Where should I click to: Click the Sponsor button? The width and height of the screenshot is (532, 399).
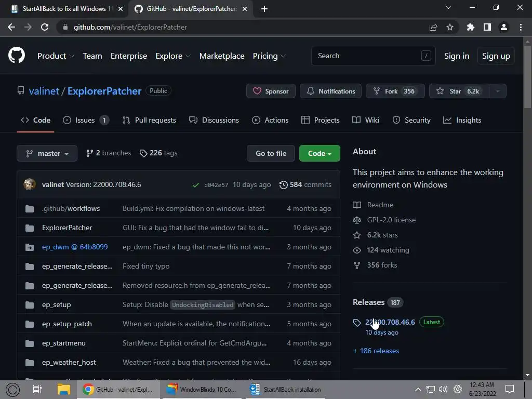pyautogui.click(x=271, y=91)
